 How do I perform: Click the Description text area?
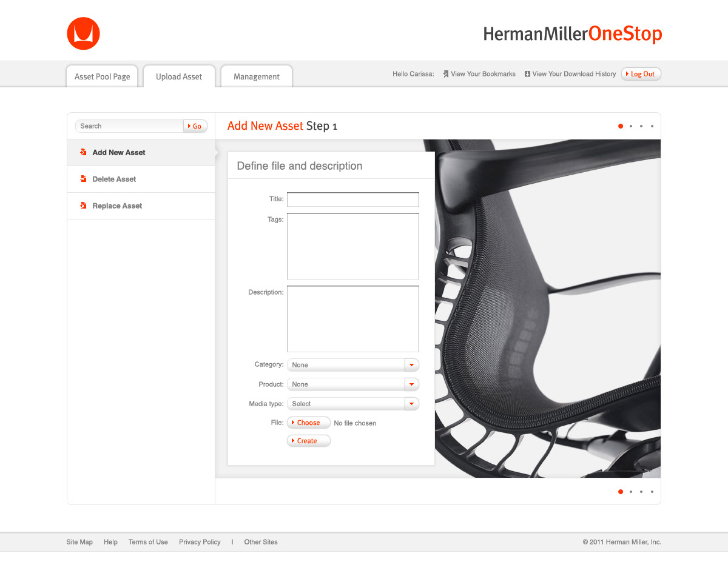point(353,319)
